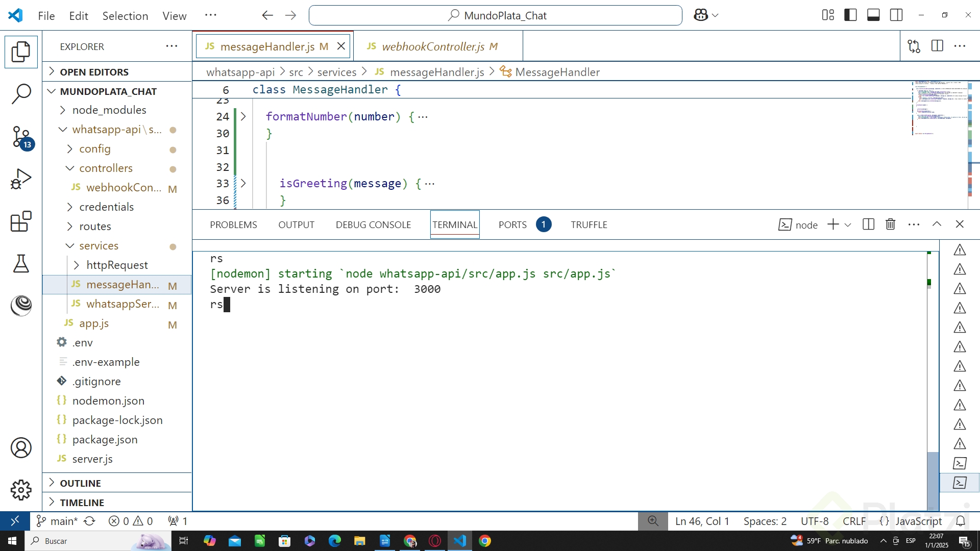980x551 pixels.
Task: Open the Run and Debug view
Action: pyautogui.click(x=21, y=179)
